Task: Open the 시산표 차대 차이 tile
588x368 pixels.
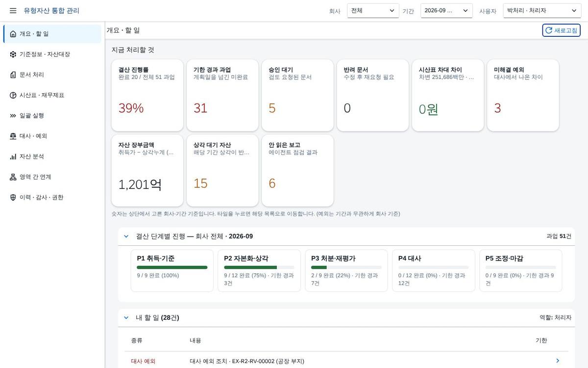Action: (x=448, y=95)
